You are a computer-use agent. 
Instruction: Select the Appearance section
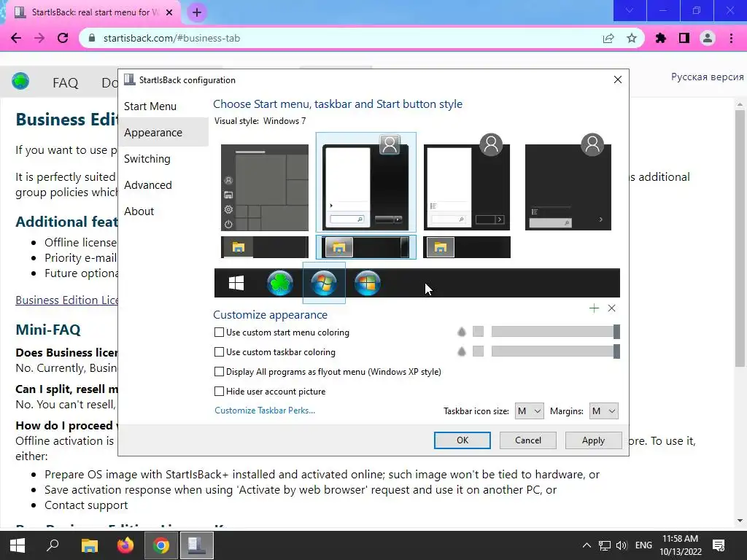(x=163, y=133)
